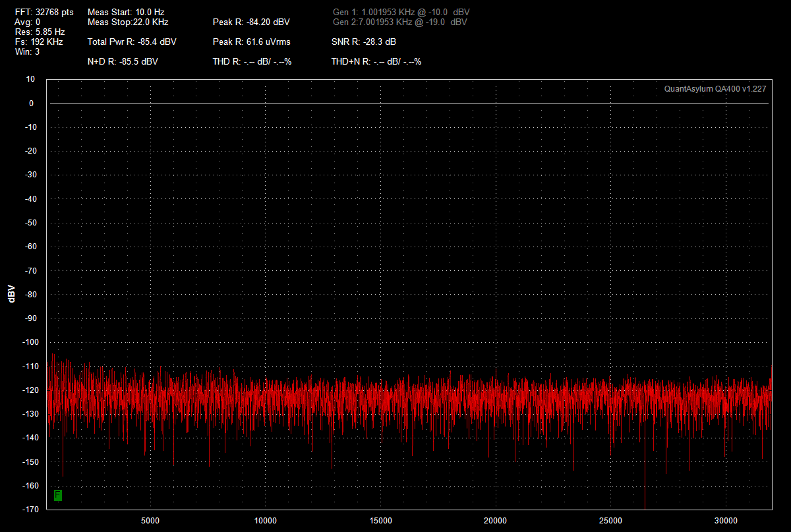Image resolution: width=791 pixels, height=532 pixels.
Task: Select the 'SNR R: -28.3 dB' value
Action: (x=364, y=42)
